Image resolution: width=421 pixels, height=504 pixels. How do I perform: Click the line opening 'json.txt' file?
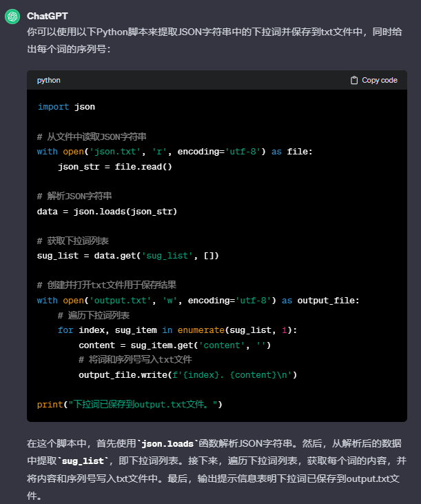tap(175, 152)
